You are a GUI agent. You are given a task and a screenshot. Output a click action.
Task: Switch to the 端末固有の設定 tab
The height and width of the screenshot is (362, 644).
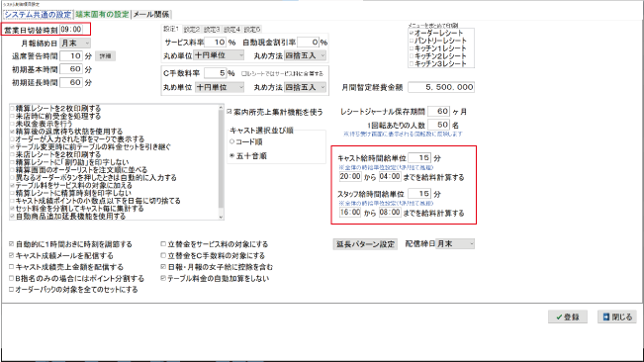pyautogui.click(x=102, y=15)
